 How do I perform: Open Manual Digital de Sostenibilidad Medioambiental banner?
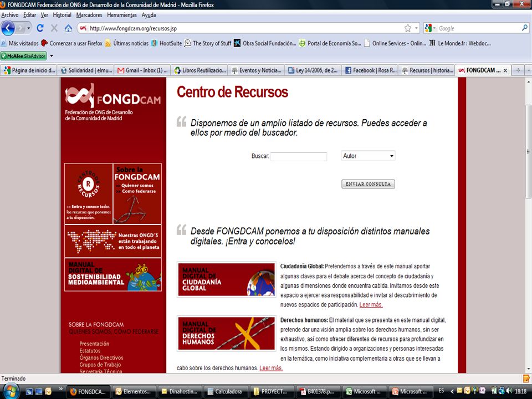coord(113,274)
